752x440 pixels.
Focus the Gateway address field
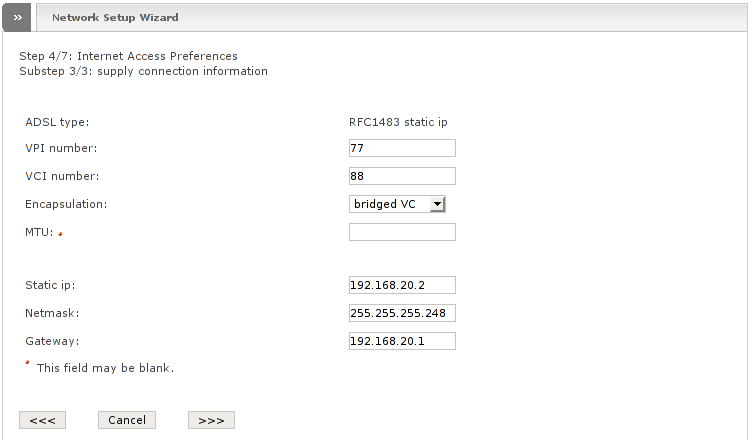tap(402, 341)
